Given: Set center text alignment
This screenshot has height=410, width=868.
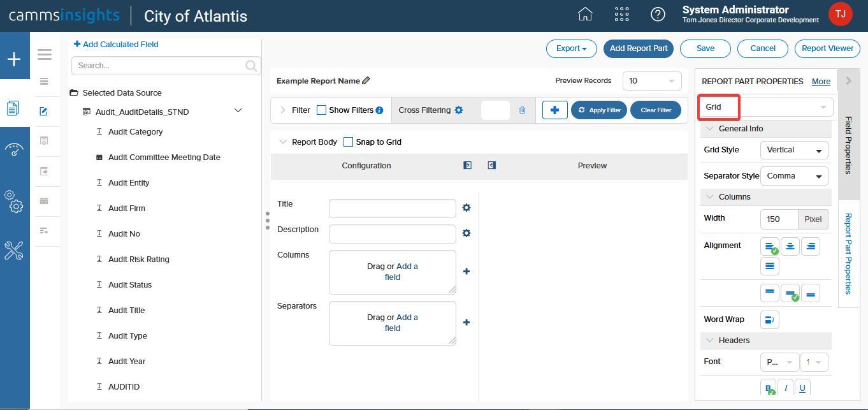Looking at the screenshot, I should coord(790,247).
